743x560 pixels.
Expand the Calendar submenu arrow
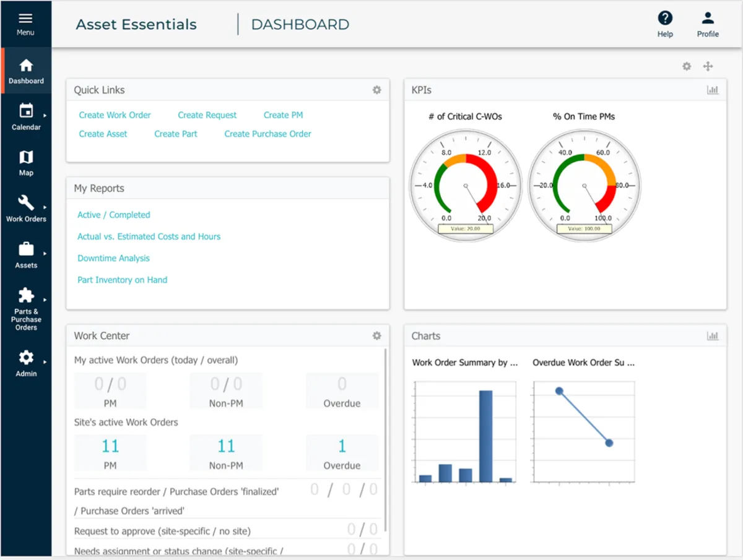(45, 115)
